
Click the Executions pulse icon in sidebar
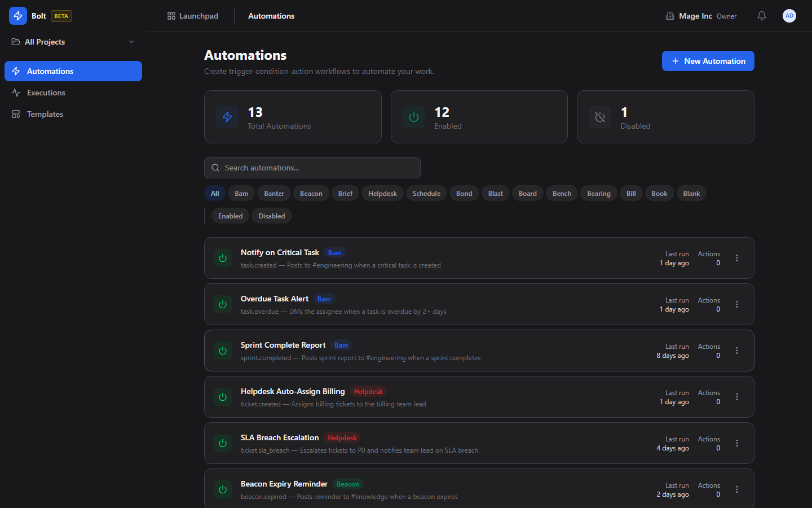pyautogui.click(x=16, y=93)
